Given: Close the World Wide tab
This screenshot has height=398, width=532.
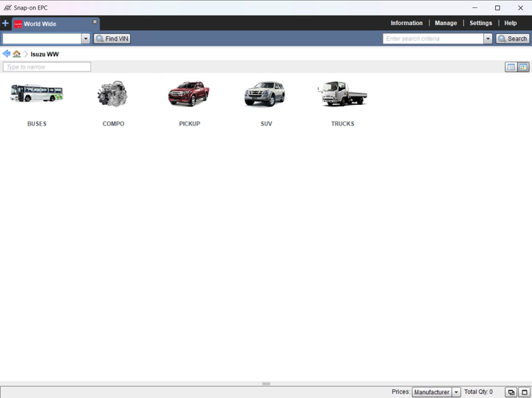Looking at the screenshot, I should point(95,21).
